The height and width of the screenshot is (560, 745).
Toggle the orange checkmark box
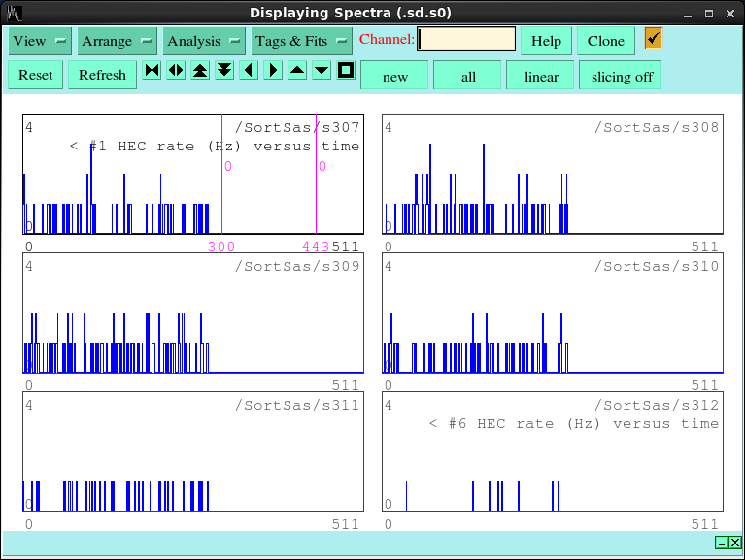pos(654,39)
